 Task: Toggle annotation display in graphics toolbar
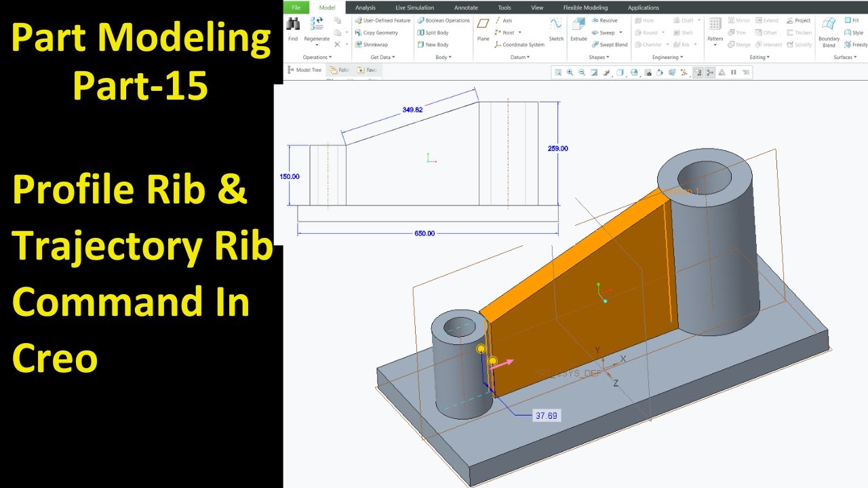tap(697, 73)
